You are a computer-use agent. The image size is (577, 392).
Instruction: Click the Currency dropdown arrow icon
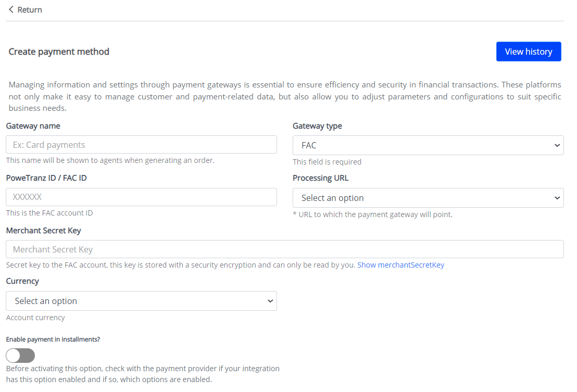[270, 301]
